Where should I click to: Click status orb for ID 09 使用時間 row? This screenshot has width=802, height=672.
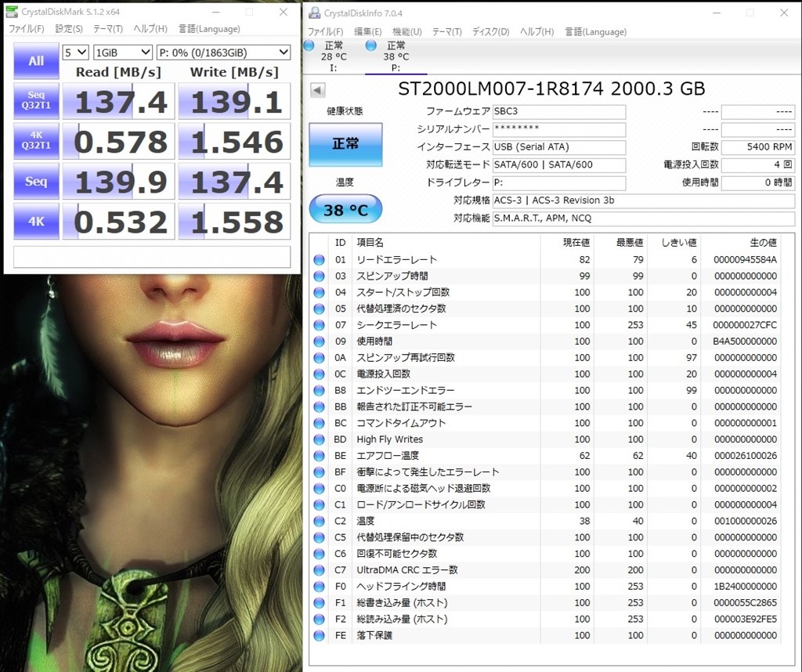coord(320,341)
